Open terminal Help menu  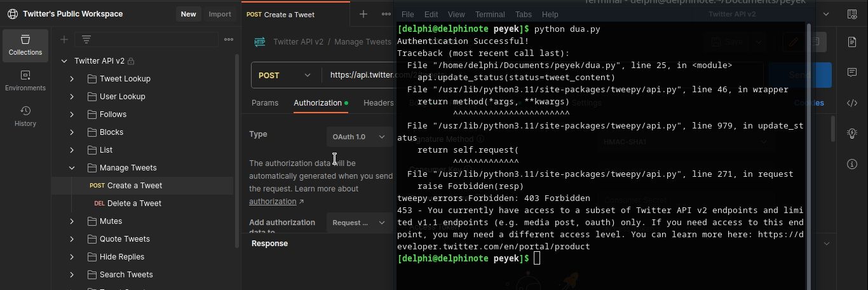tap(550, 14)
